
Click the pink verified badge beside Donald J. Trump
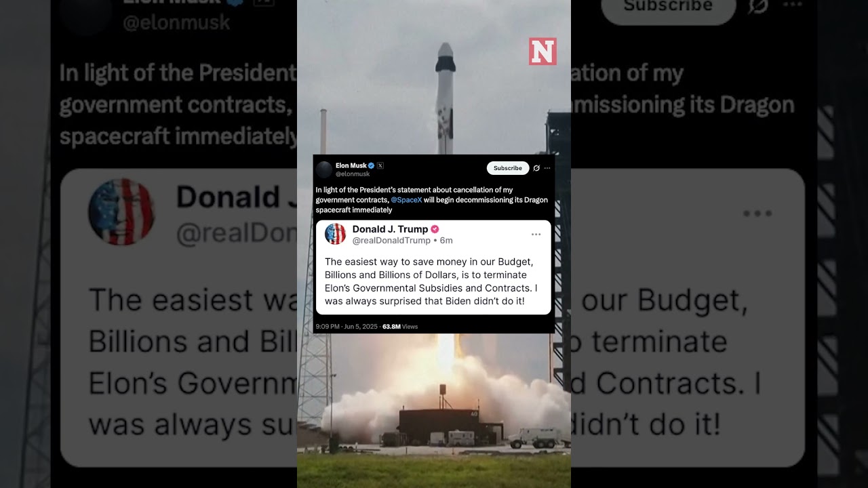point(435,229)
